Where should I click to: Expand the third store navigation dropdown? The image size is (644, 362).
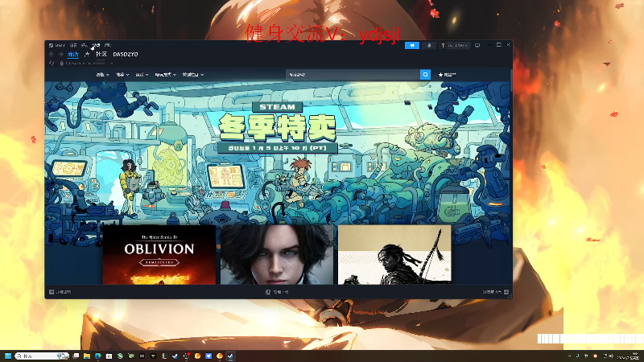click(142, 75)
